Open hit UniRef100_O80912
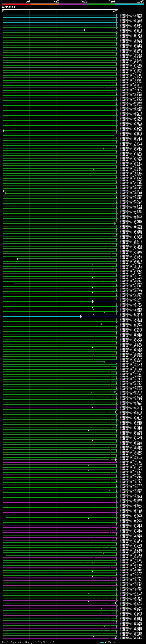Viewport: 146px width, 644px height. coord(131,20)
